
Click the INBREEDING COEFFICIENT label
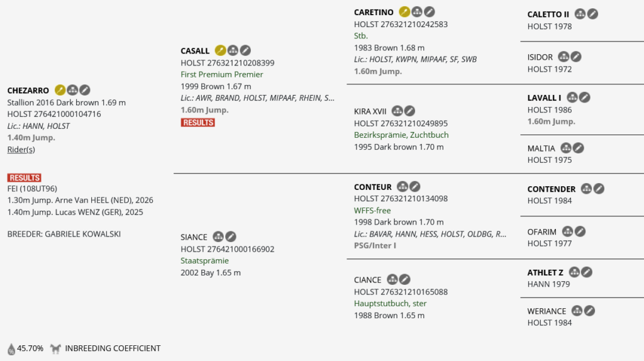(x=113, y=348)
